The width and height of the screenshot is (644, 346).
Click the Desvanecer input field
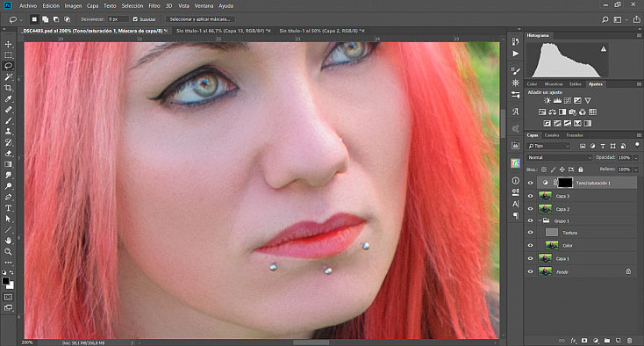point(118,19)
